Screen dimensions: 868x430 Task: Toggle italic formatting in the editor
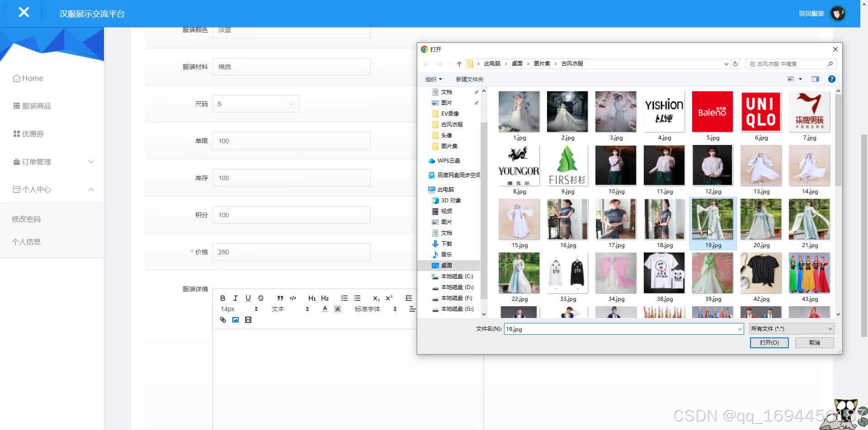click(x=235, y=298)
